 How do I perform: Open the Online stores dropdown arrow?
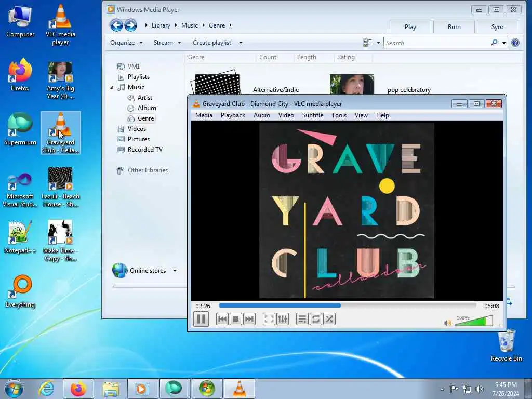175,271
